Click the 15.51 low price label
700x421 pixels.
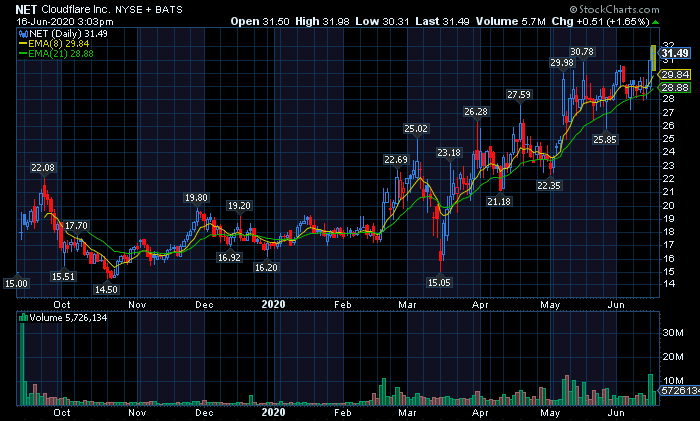[x=63, y=277]
